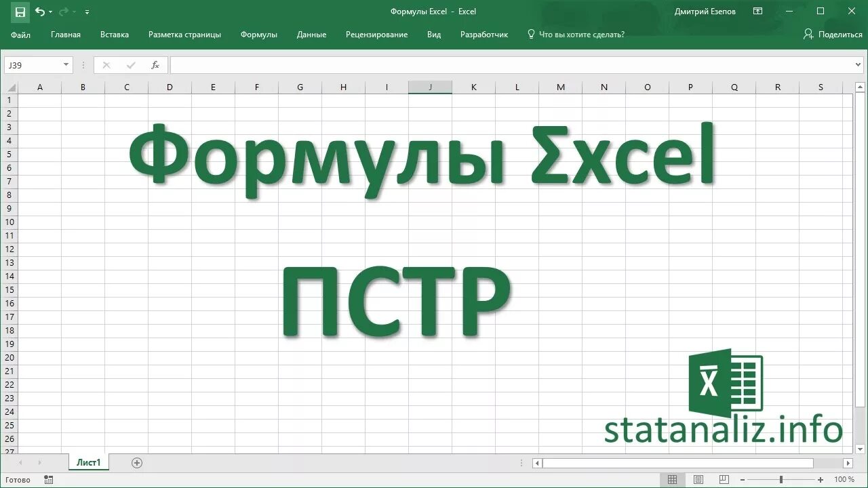This screenshot has width=868, height=488.
Task: Click the 100 % zoom level
Action: click(844, 480)
